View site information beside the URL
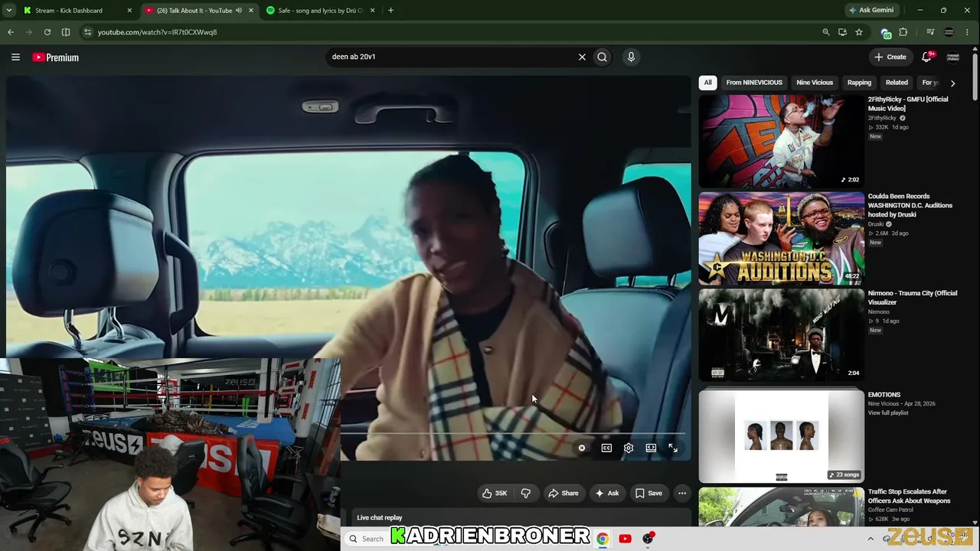Screen dimensions: 980x551 88,32
